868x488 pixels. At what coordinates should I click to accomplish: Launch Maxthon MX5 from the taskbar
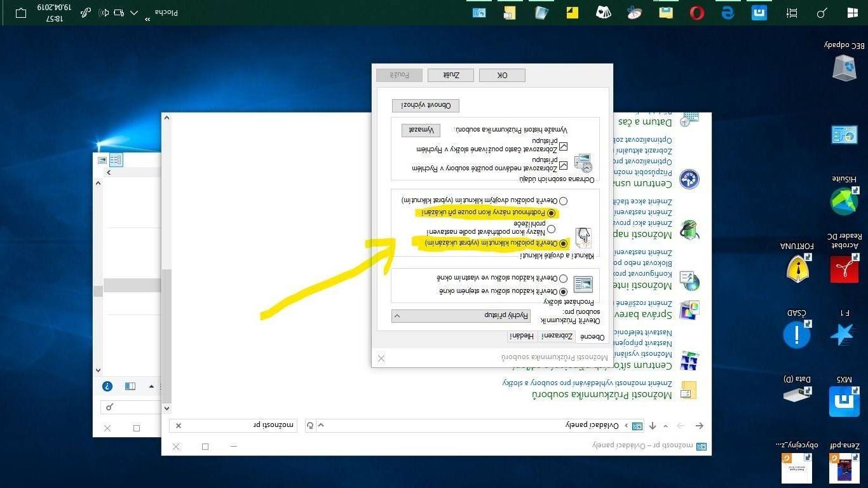point(759,12)
